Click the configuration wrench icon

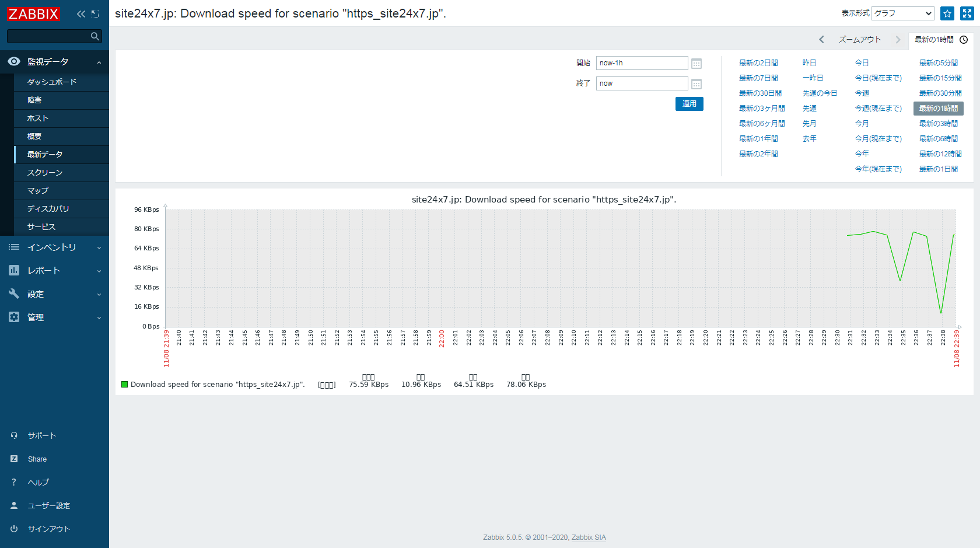tap(14, 294)
